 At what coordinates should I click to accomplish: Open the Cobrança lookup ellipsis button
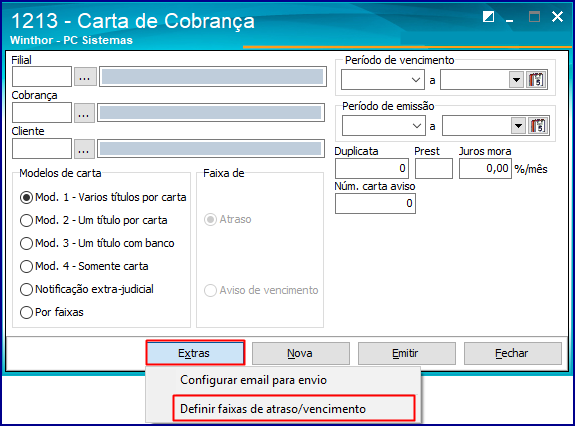tap(84, 113)
